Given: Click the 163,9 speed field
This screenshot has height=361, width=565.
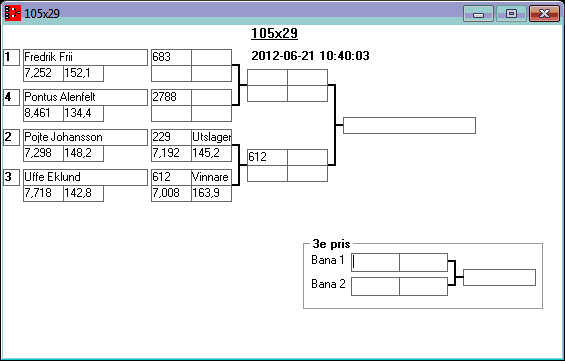Looking at the screenshot, I should click(x=212, y=193).
